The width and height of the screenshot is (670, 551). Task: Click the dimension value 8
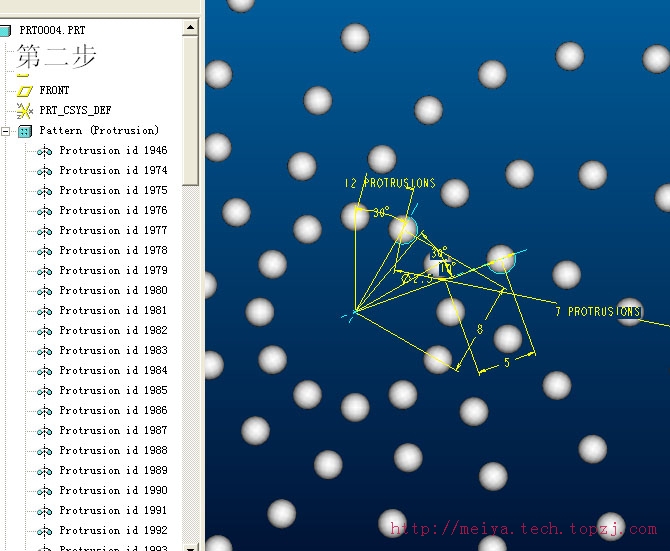click(480, 329)
